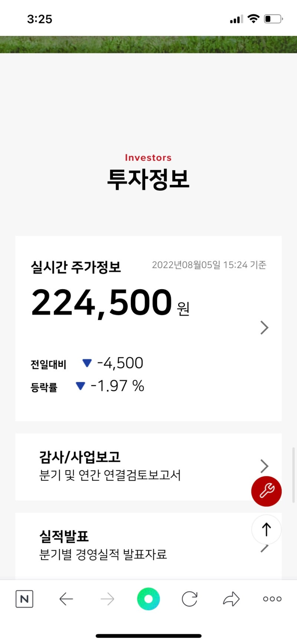Go back with the left arrow
Image resolution: width=297 pixels, height=644 pixels.
tap(66, 599)
